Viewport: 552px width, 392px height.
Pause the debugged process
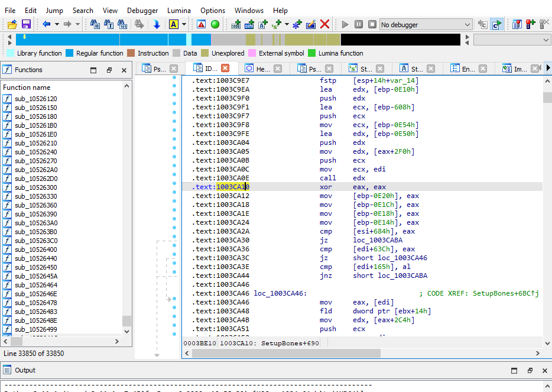(x=359, y=24)
